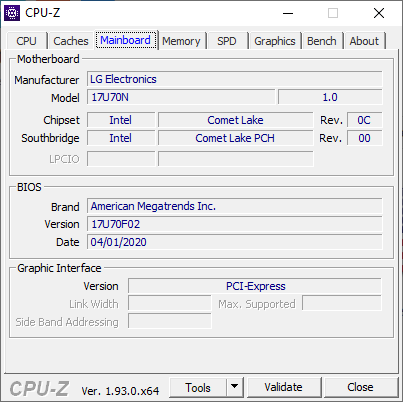View the Graphics tab
The image size is (403, 402).
point(275,41)
